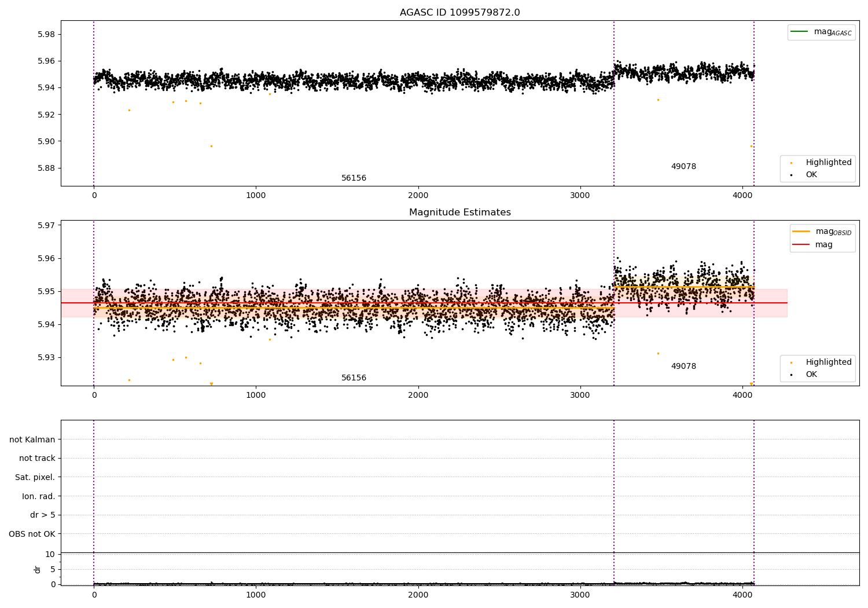Click the 10 tick on the dr axis
868x608 pixels.
[50, 554]
